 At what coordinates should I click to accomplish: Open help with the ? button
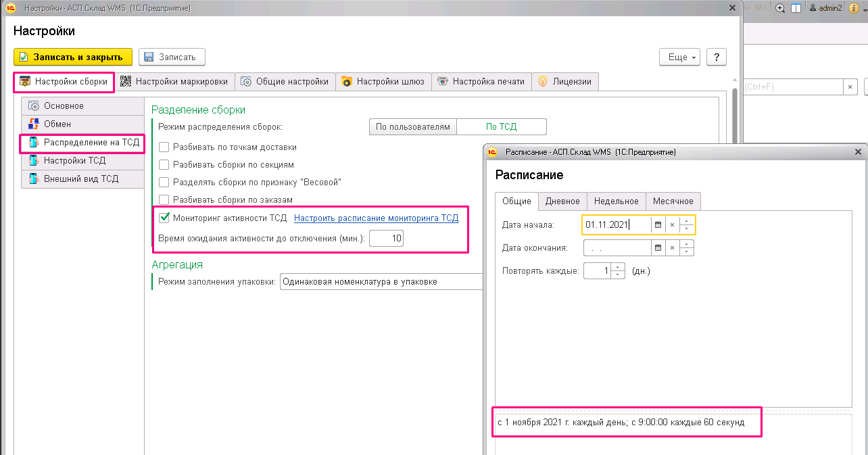coord(717,57)
